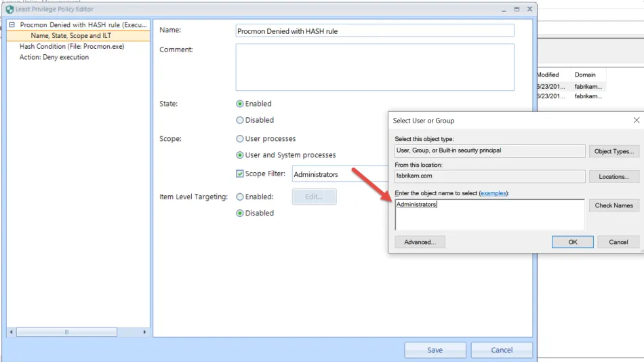Close the Least Privilege Policy Editor window
The height and width of the screenshot is (362, 644).
(530, 9)
